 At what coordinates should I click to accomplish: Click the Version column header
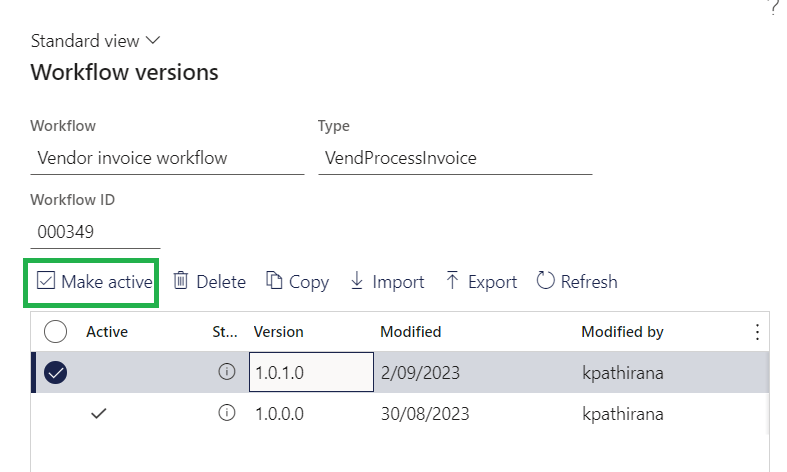point(279,332)
